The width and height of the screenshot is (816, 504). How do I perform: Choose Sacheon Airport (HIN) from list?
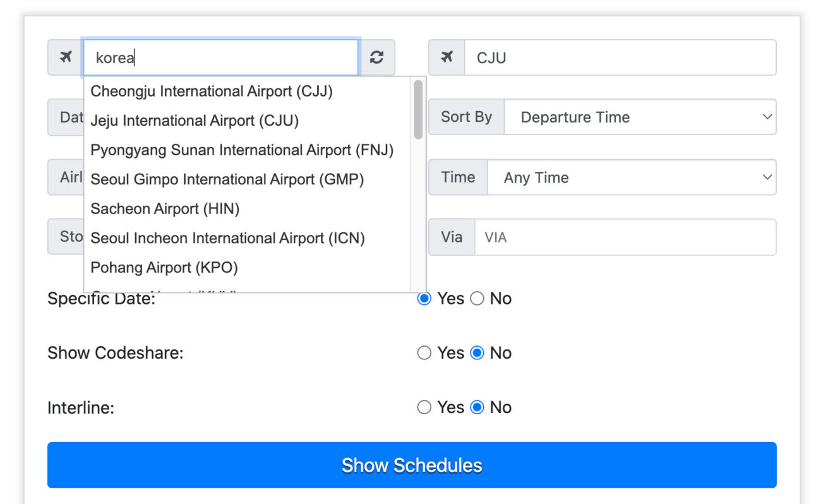[x=165, y=209]
